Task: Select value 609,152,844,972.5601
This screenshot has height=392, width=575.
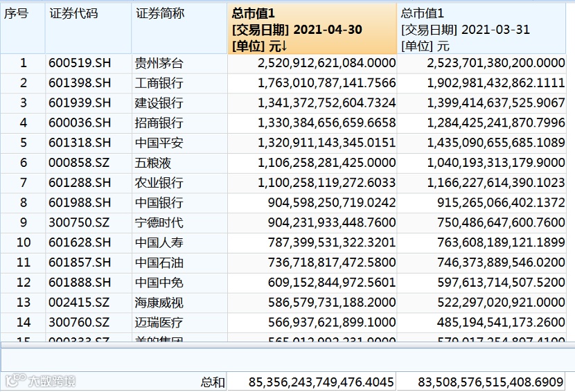Action: coord(332,282)
